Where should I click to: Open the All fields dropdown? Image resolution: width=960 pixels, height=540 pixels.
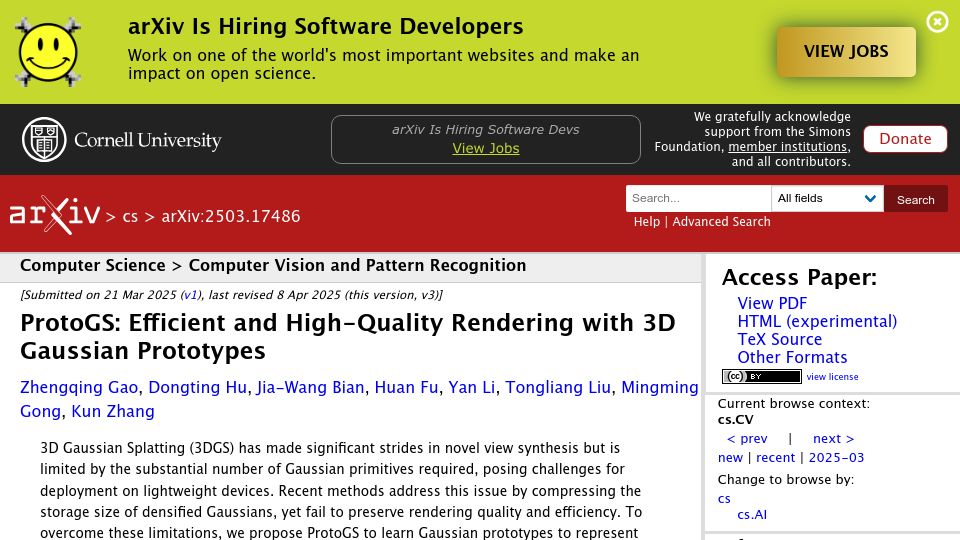tap(827, 198)
